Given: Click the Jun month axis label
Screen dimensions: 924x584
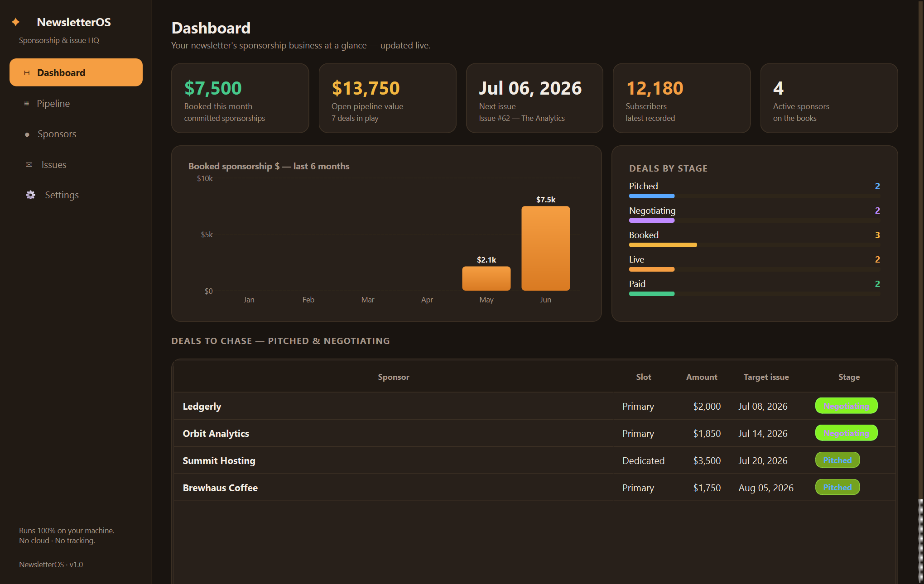Looking at the screenshot, I should (545, 300).
